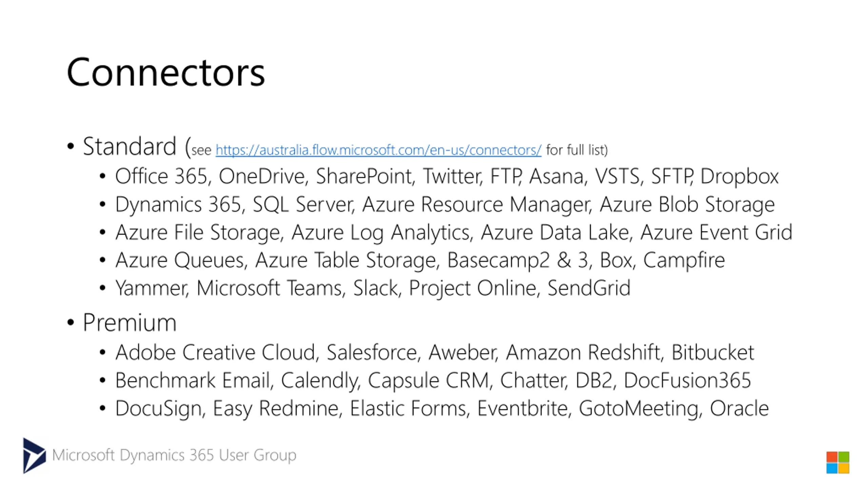Image resolution: width=868 pixels, height=488 pixels.
Task: Click the yellow square in Microsoft logo
Action: 844,468
